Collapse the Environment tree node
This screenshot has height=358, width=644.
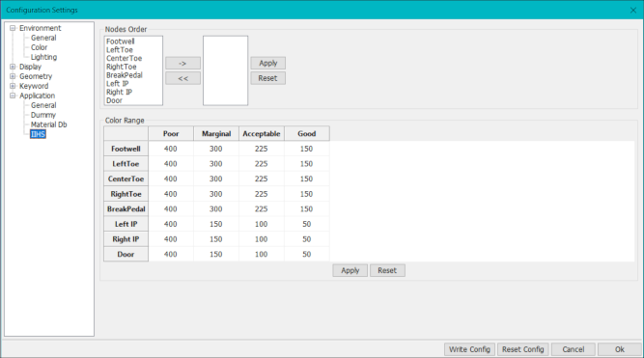(x=13, y=28)
